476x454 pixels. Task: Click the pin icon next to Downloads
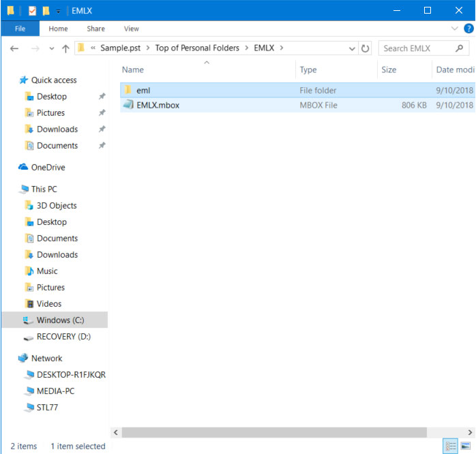[102, 130]
